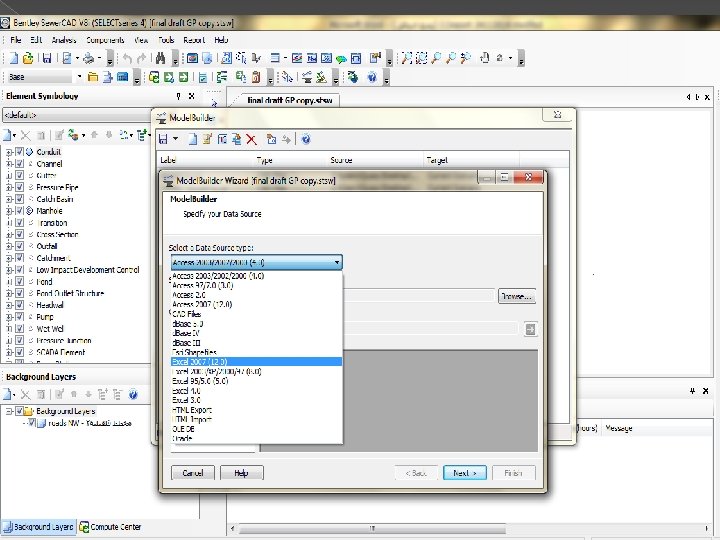
Task: Expand the Manhole tree node
Action: (9, 211)
